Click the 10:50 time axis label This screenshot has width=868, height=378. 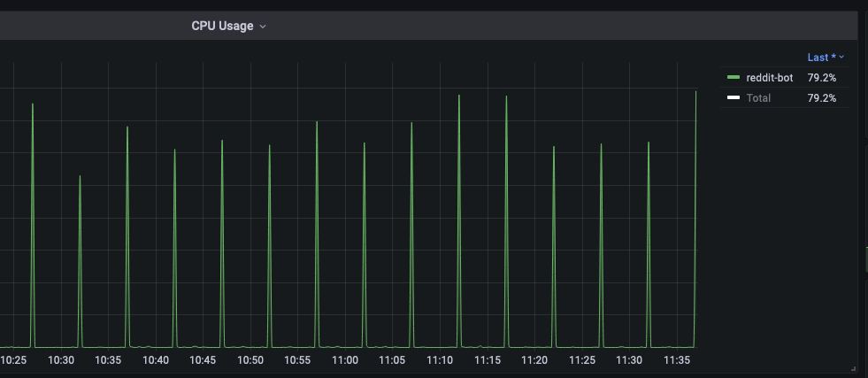click(250, 360)
